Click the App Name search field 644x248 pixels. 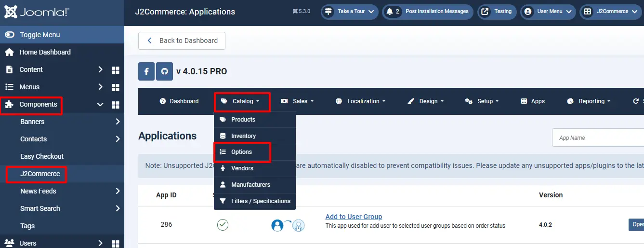point(598,138)
